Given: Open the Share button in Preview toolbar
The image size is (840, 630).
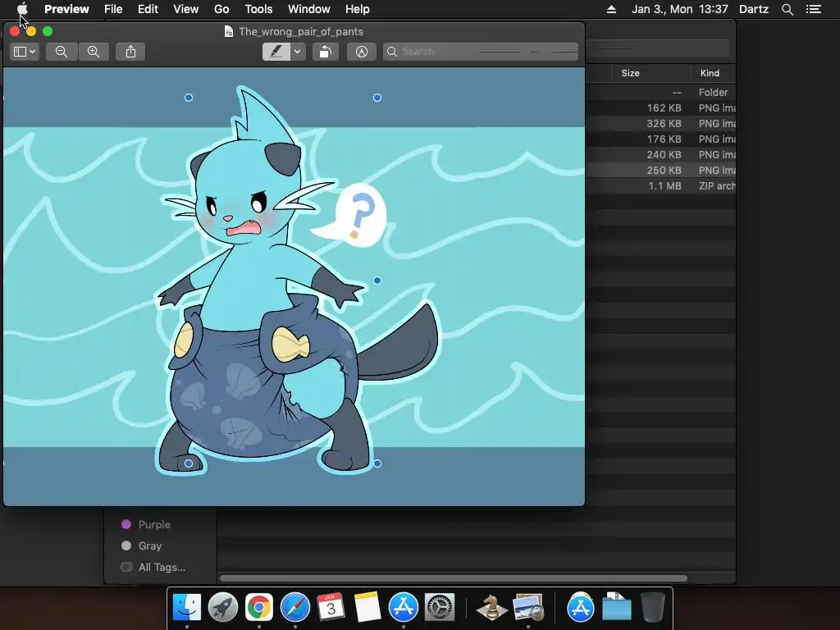Looking at the screenshot, I should point(130,52).
